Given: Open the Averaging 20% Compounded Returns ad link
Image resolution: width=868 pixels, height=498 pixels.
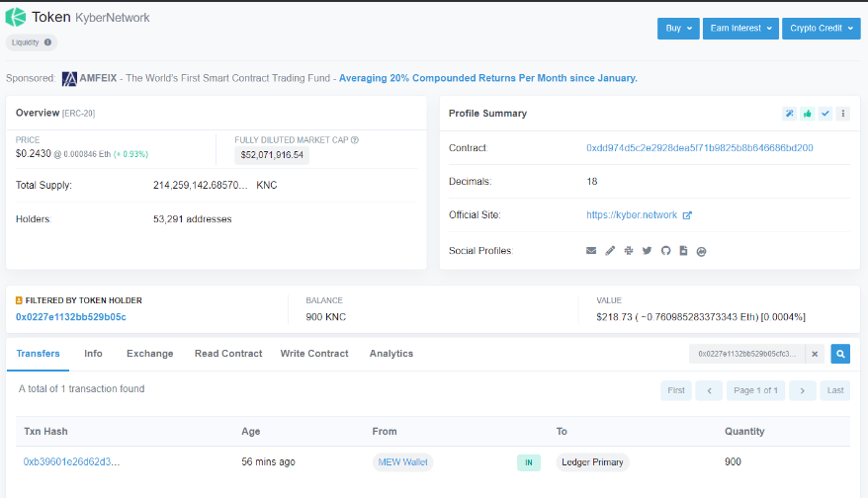Looking at the screenshot, I should [x=487, y=78].
